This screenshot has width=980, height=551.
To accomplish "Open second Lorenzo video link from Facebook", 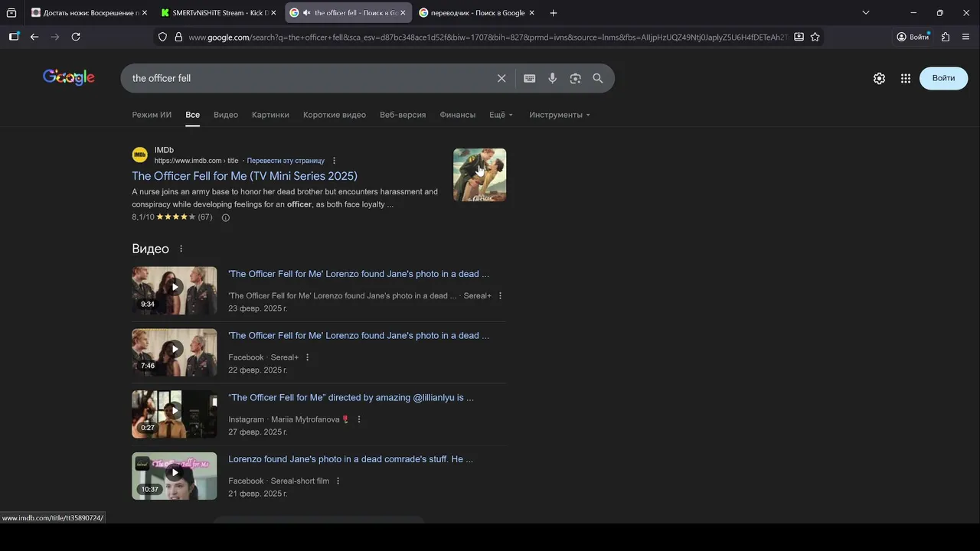I will click(358, 336).
